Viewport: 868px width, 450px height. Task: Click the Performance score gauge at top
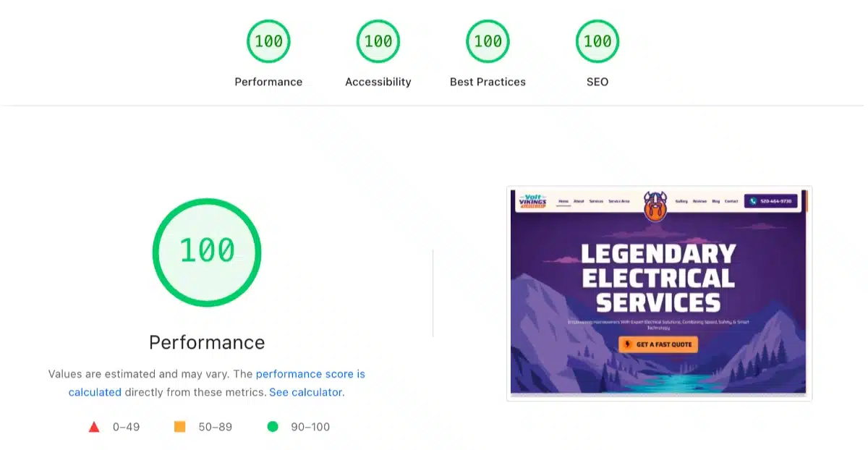(x=268, y=42)
